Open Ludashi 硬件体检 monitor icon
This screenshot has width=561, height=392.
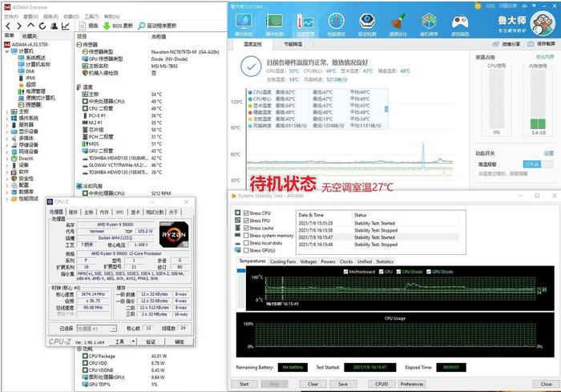[244, 22]
